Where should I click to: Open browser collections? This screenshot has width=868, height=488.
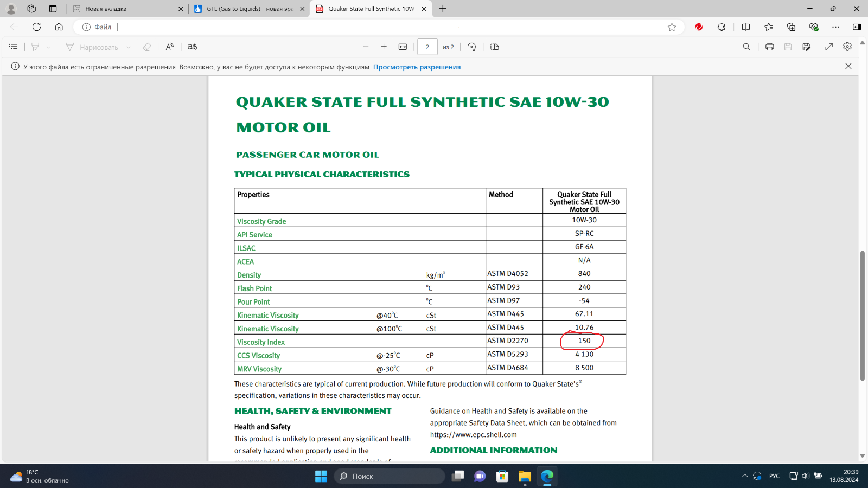(x=791, y=27)
